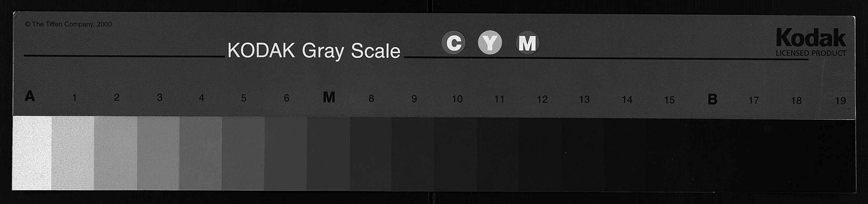This screenshot has height=204, width=868.
Task: Select the white swatch under A
Action: 32,153
